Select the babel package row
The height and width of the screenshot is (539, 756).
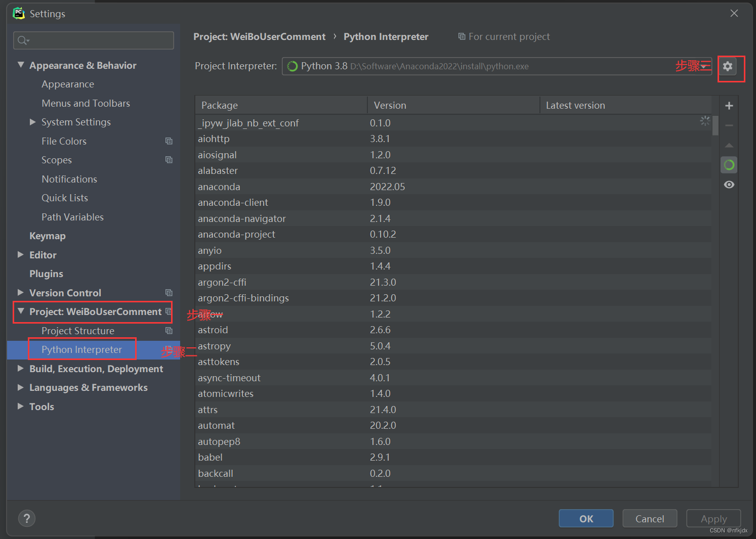(453, 457)
